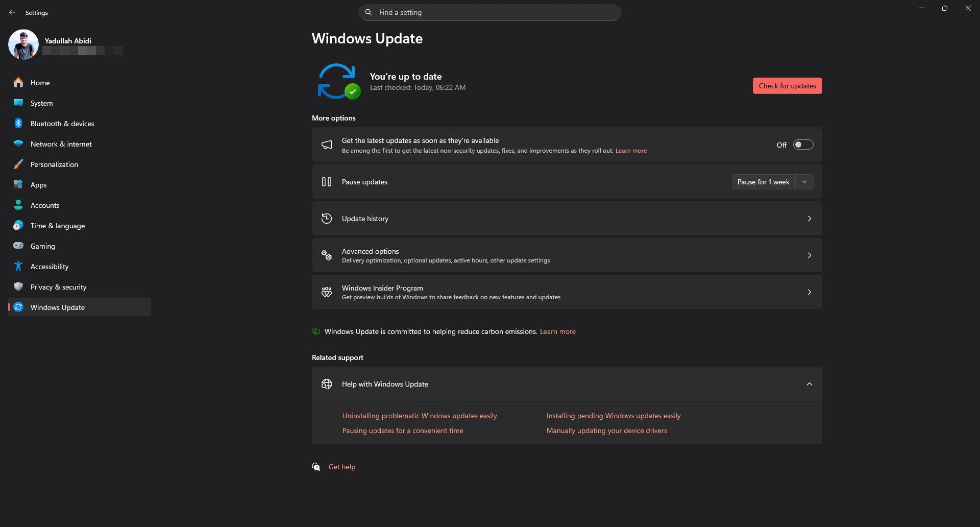The height and width of the screenshot is (527, 980).
Task: Open the Gaming settings icon
Action: coord(18,246)
